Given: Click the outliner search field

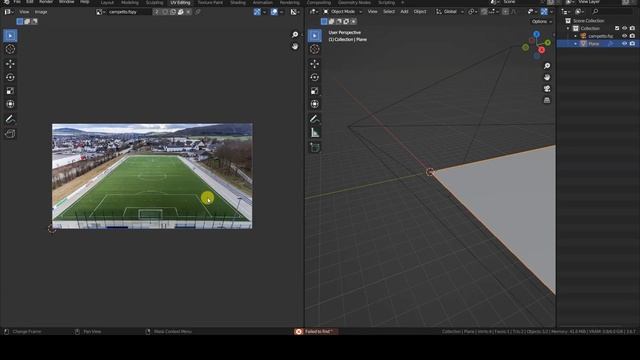Looking at the screenshot, I should click(x=612, y=12).
